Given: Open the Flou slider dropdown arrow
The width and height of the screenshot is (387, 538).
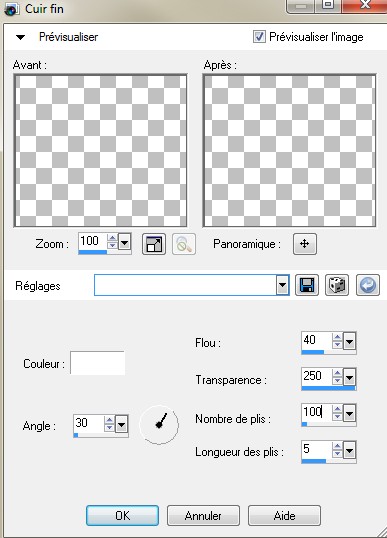Looking at the screenshot, I should [x=350, y=341].
